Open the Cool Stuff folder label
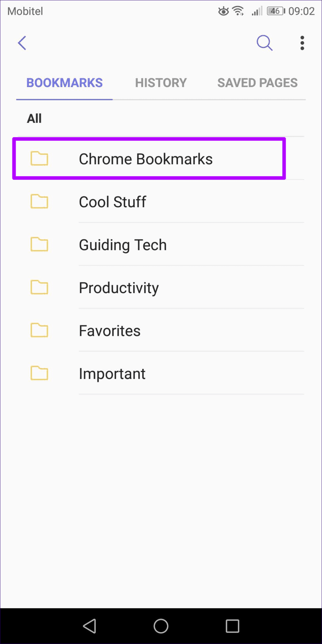This screenshot has width=322, height=644. (113, 202)
